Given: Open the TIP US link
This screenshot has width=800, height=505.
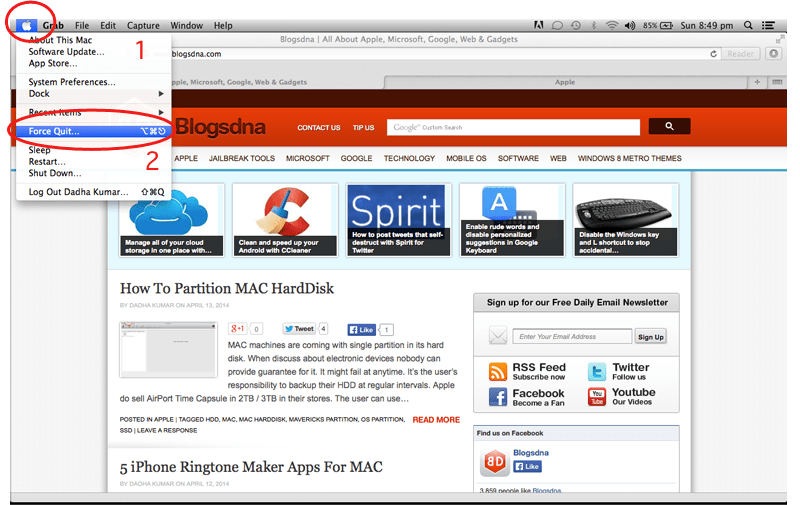Looking at the screenshot, I should tap(363, 128).
